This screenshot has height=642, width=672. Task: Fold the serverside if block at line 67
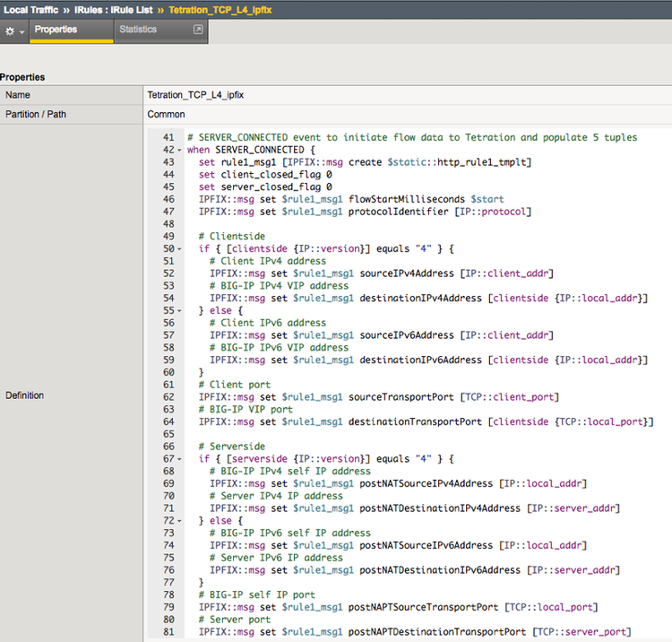[x=180, y=459]
